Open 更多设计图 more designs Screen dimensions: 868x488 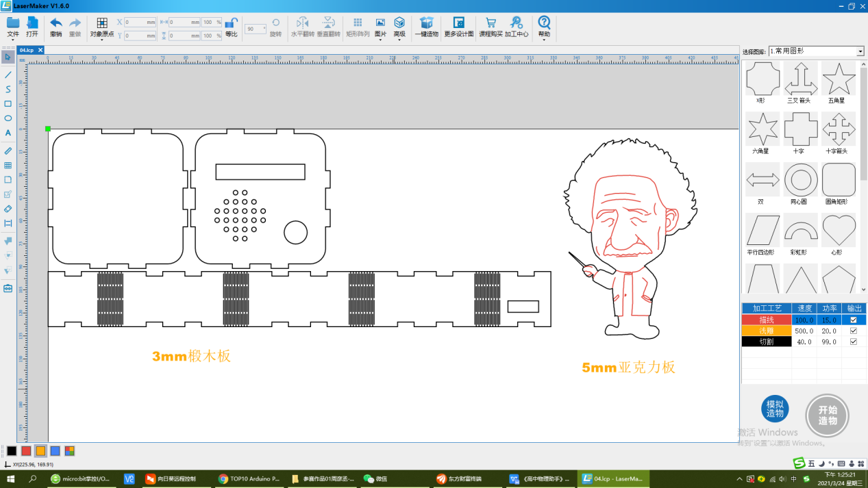point(458,23)
